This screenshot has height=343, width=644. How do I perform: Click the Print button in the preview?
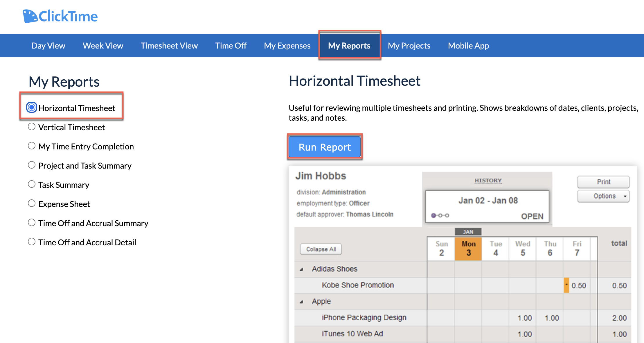click(x=603, y=182)
